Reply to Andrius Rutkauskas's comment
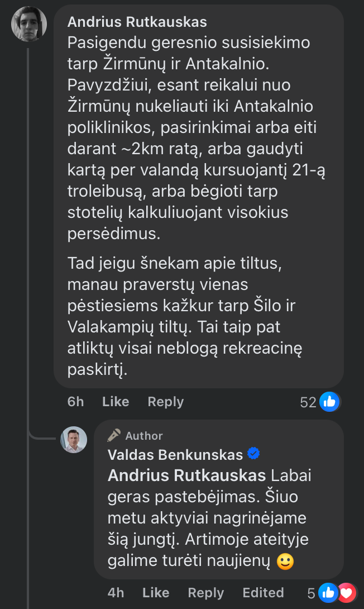This screenshot has height=609, width=364. point(165,402)
